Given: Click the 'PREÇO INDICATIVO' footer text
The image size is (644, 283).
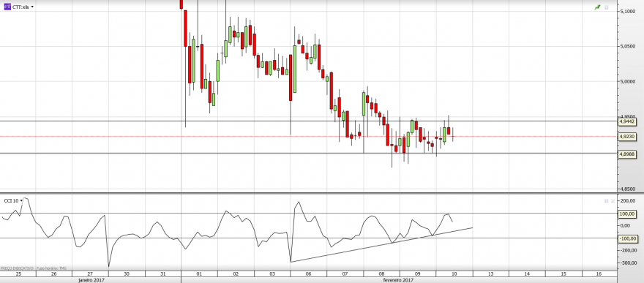Looking at the screenshot, I should pos(17,268).
